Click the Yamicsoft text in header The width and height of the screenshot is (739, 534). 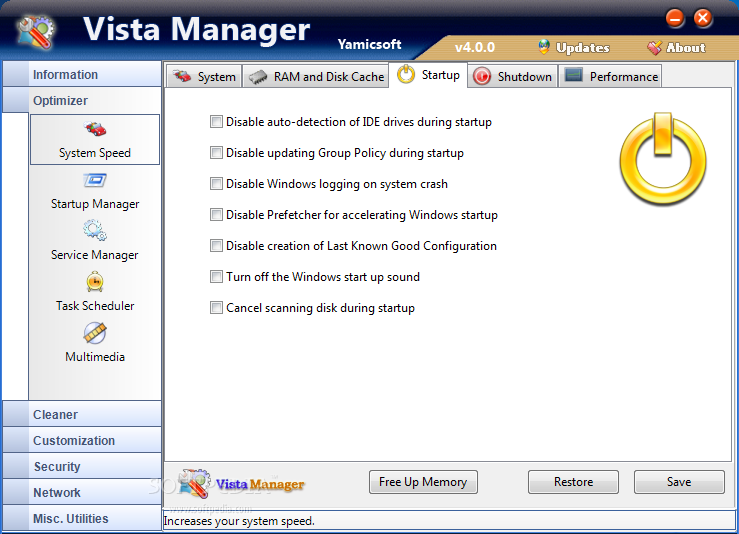pyautogui.click(x=370, y=44)
